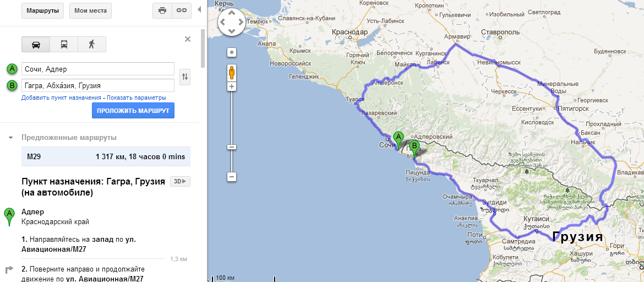644x282 pixels.
Task: Click Майкоп label on map
Action: (x=405, y=66)
